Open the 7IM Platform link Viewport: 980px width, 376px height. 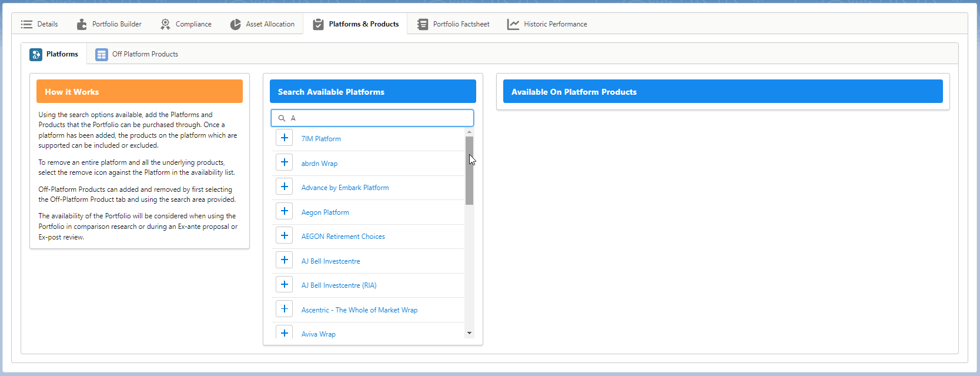(321, 139)
